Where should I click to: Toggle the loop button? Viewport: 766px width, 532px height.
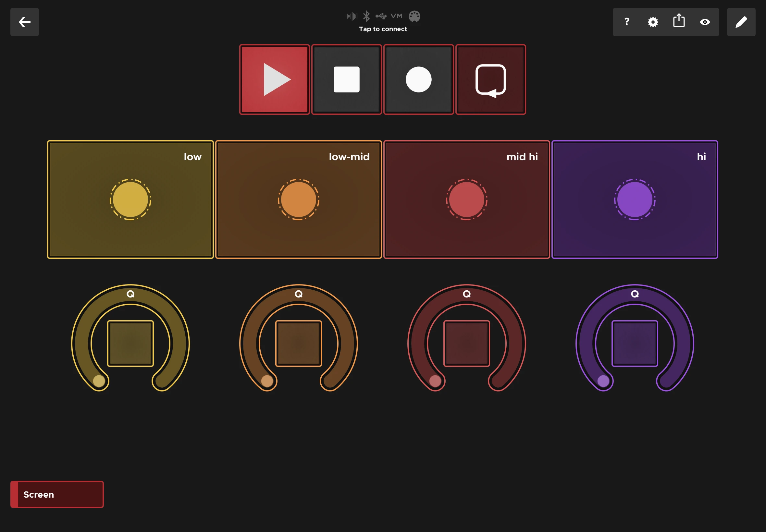point(490,79)
